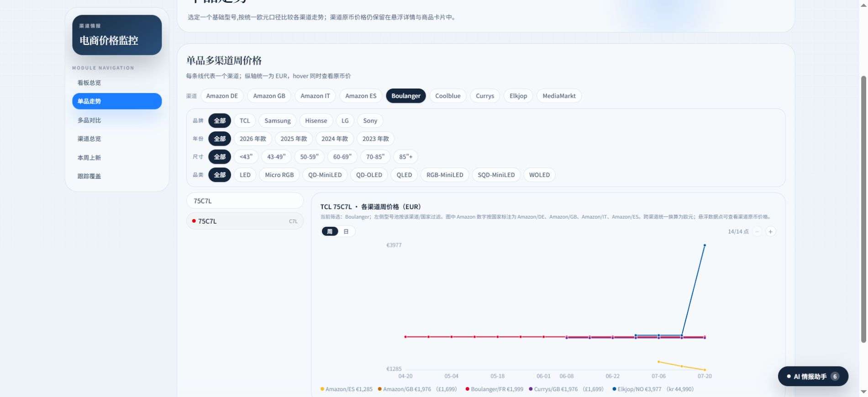
Task: Filter category by QD-MiniLED
Action: click(325, 175)
